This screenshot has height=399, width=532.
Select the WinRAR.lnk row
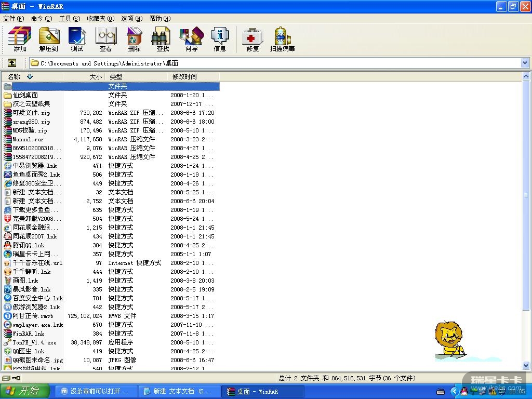coord(111,333)
